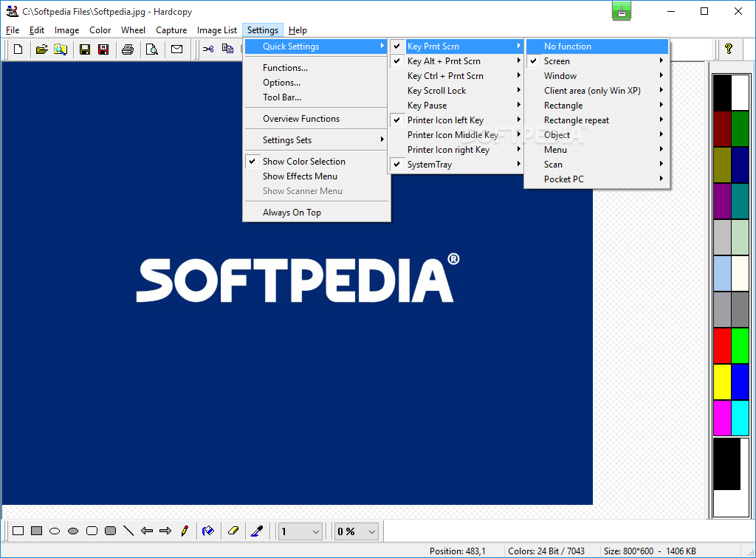Cut selection with scissors icon

[x=208, y=49]
